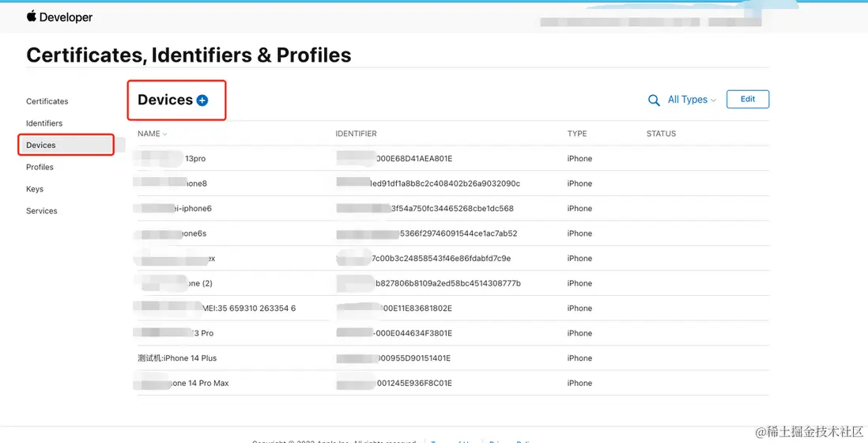Select Devices in the sidebar
Viewport: 868px width, 443px height.
click(66, 145)
